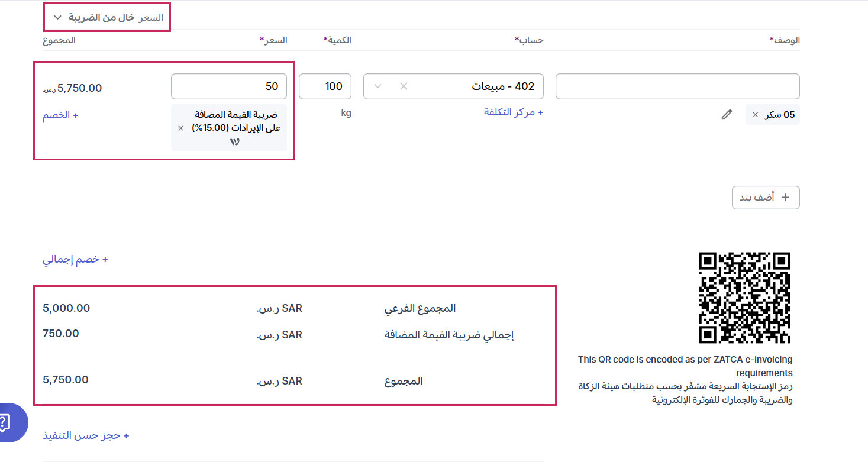The width and height of the screenshot is (868, 462).
Task: Clear the "402 - مبيعات" account selection
Action: pyautogui.click(x=404, y=86)
